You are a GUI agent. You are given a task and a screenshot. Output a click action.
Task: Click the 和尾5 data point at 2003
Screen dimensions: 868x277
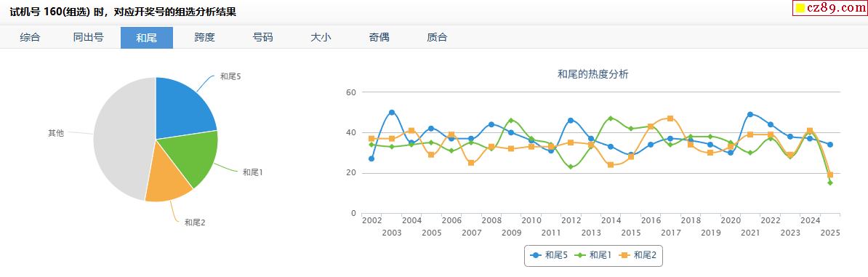point(392,113)
